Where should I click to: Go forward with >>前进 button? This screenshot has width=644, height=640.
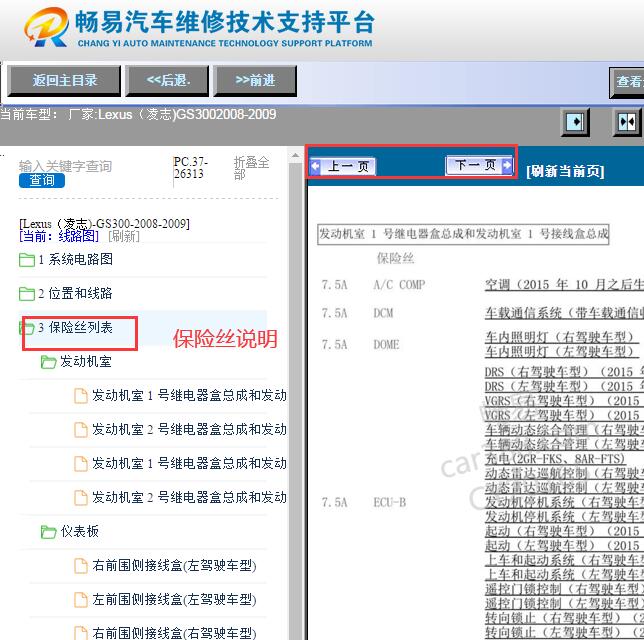tap(255, 80)
